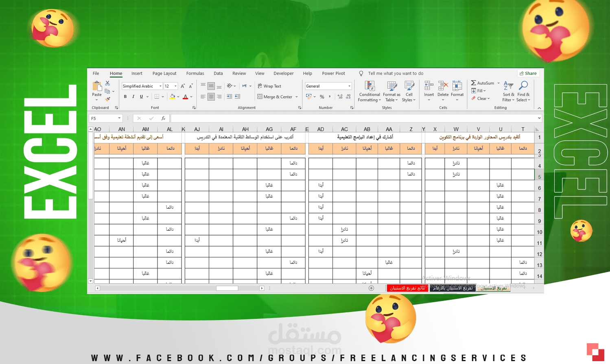Toggle Center horizontal alignment

point(211,97)
